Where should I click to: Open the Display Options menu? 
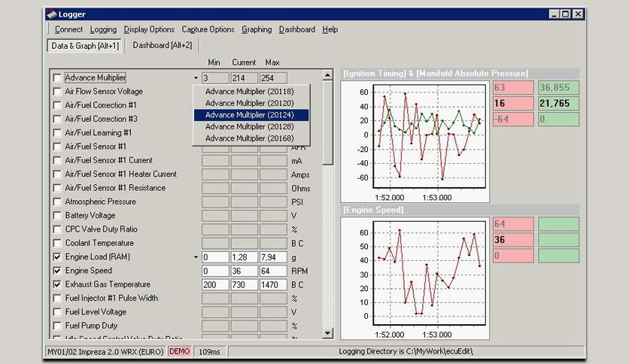tap(149, 29)
